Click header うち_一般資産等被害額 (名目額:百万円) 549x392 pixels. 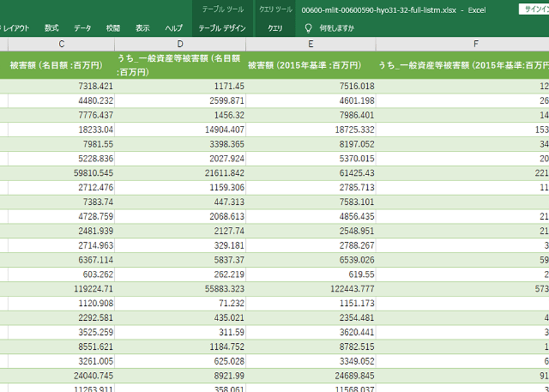click(x=180, y=65)
